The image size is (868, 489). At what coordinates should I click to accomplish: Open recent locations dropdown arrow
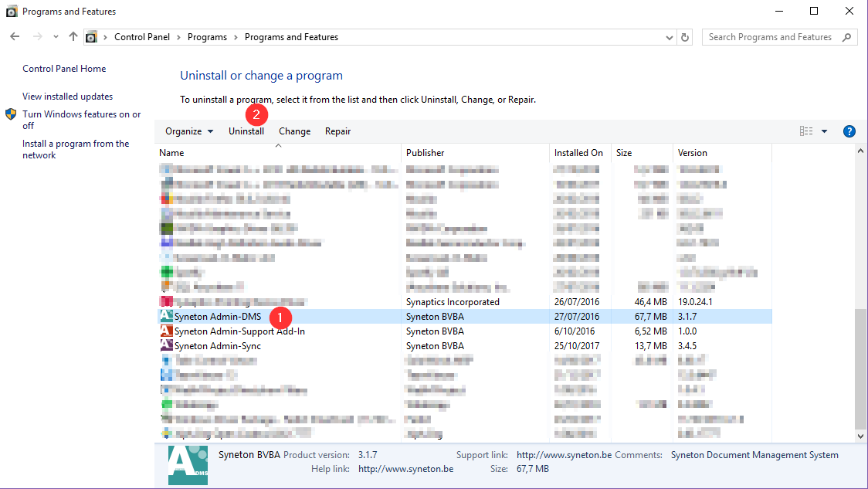click(56, 37)
